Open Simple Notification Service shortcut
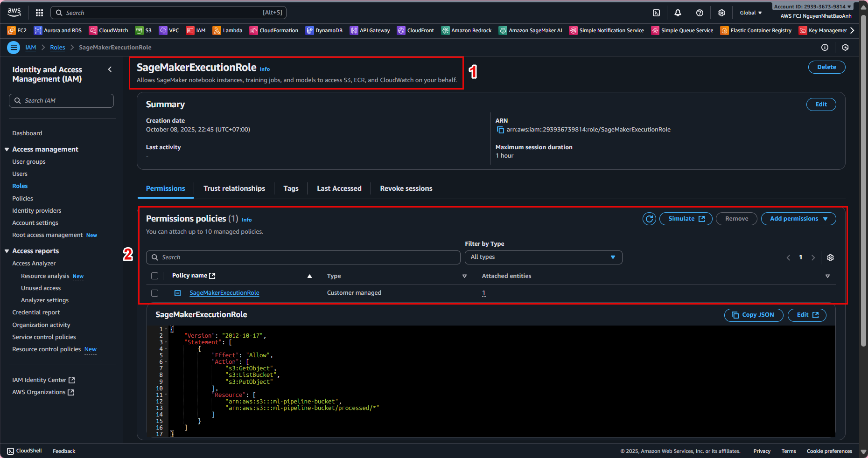This screenshot has width=868, height=458. point(607,30)
